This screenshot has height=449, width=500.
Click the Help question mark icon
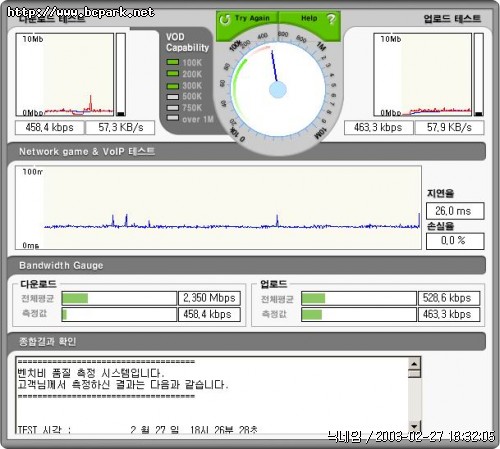pyautogui.click(x=331, y=19)
